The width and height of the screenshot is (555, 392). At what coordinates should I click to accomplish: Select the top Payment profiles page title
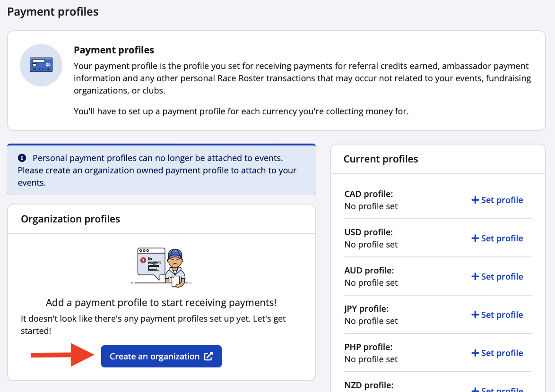click(53, 12)
